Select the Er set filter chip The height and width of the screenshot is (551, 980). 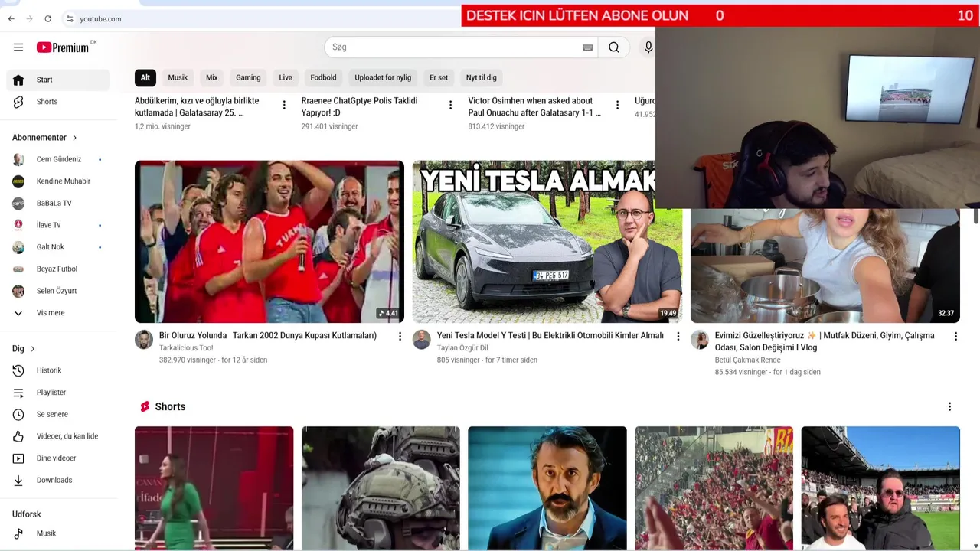(x=439, y=77)
